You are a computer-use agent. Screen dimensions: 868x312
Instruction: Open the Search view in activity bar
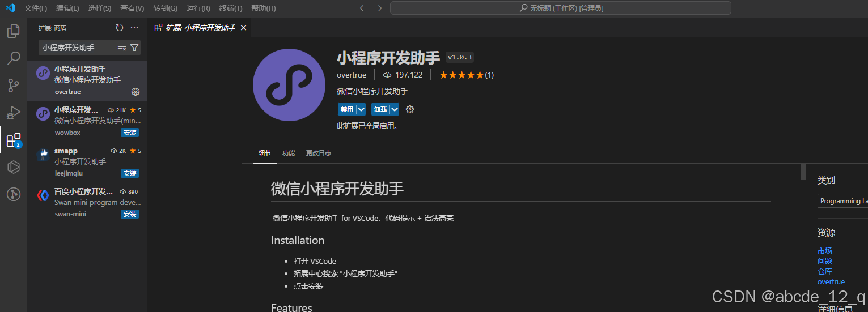pyautogui.click(x=14, y=58)
